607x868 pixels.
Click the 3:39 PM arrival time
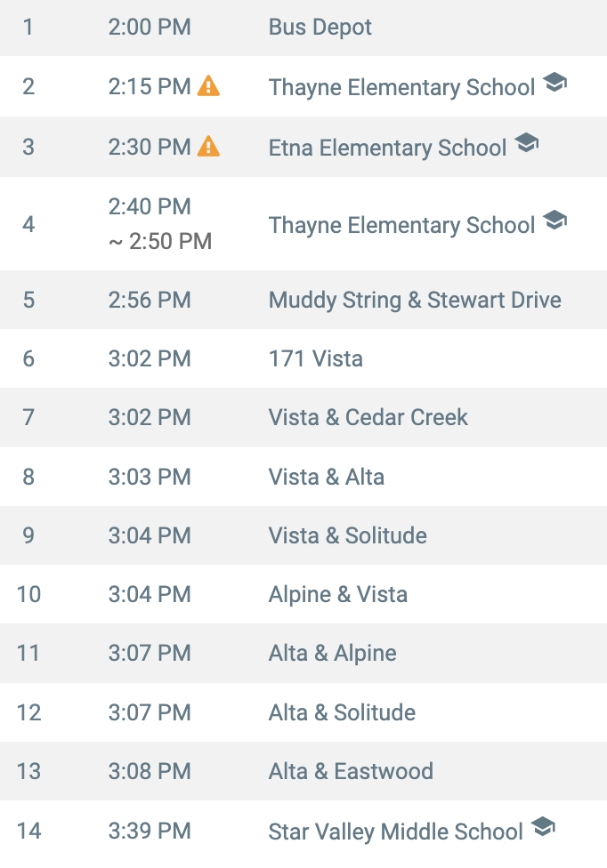[150, 831]
